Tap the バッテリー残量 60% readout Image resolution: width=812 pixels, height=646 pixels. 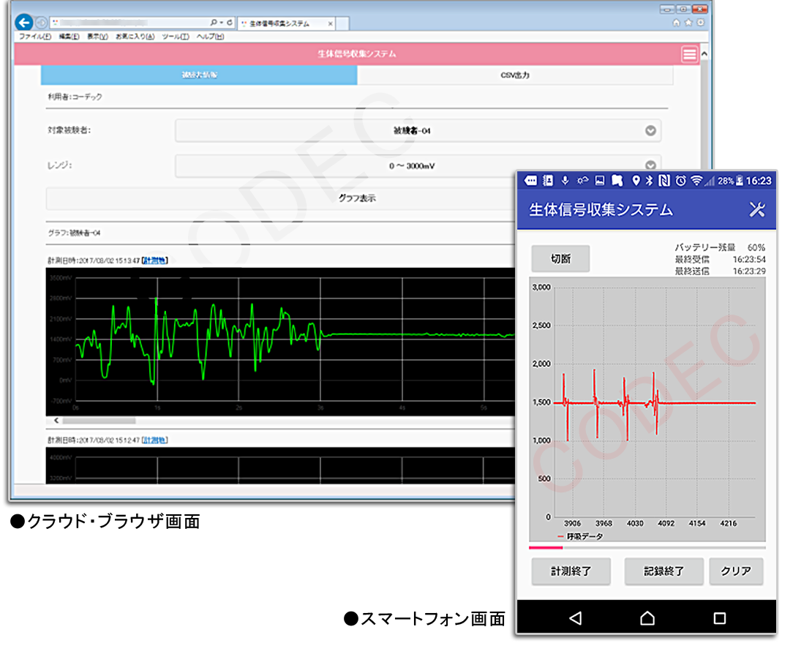pos(720,247)
